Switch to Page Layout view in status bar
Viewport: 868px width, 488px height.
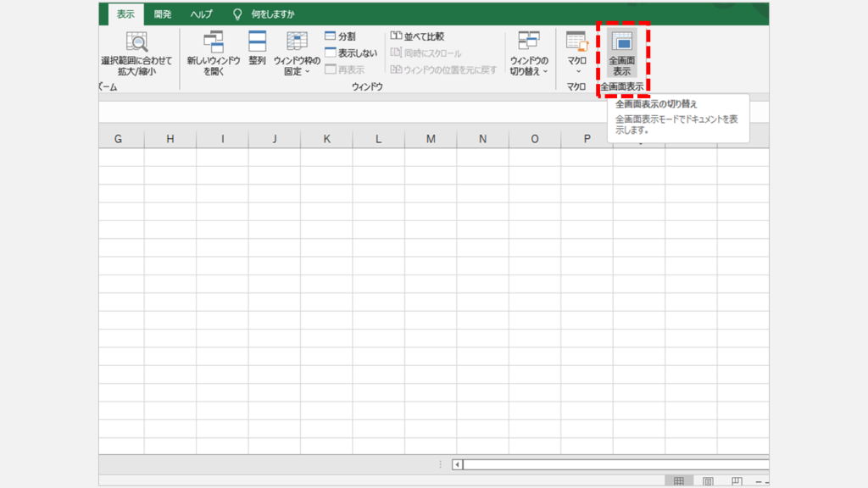(x=708, y=481)
